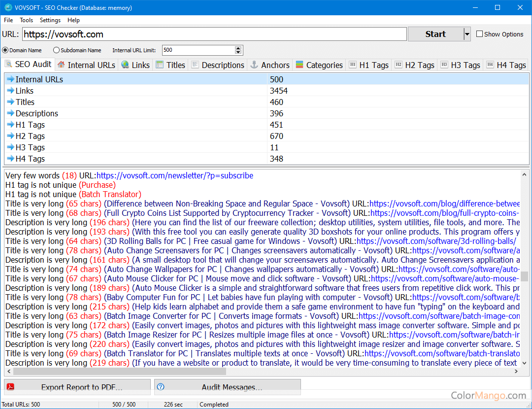532x409 pixels.
Task: Click the H1 Tags tab icon
Action: [353, 65]
